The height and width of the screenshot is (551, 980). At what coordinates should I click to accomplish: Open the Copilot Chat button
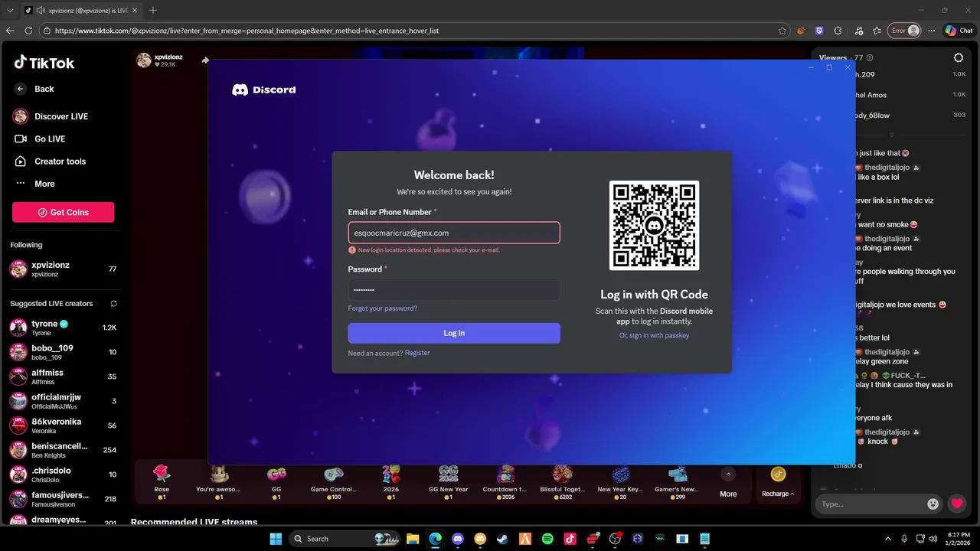pyautogui.click(x=959, y=31)
